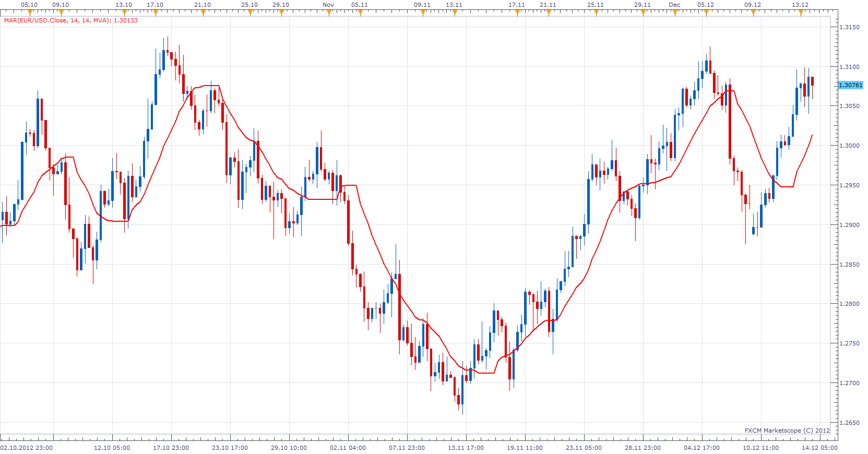Click the orange marker under 09.12

(753, 13)
